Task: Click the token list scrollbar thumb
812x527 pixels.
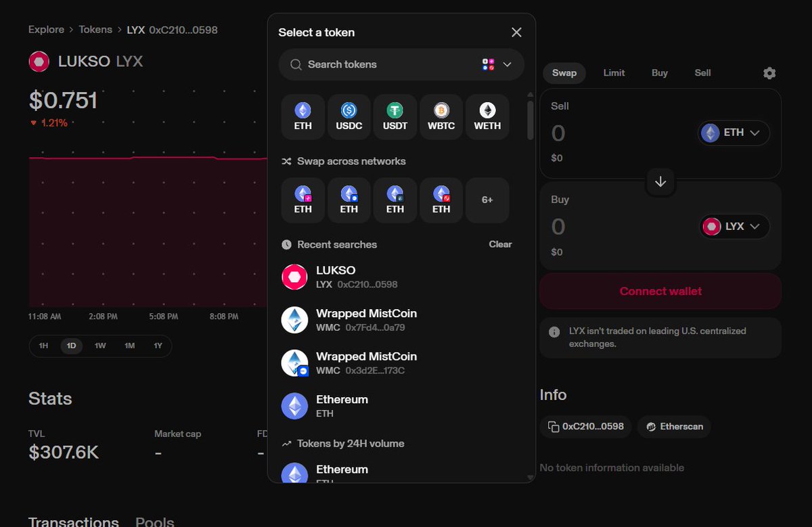Action: pos(531,120)
